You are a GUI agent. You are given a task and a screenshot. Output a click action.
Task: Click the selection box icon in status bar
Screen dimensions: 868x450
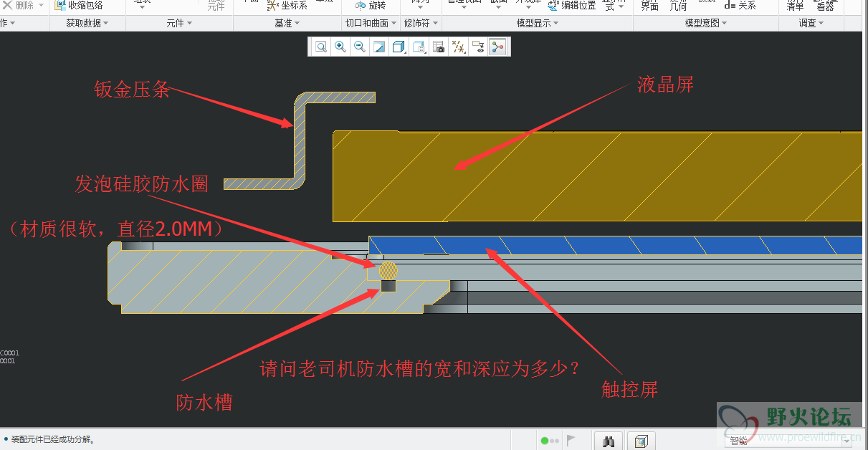(x=642, y=441)
